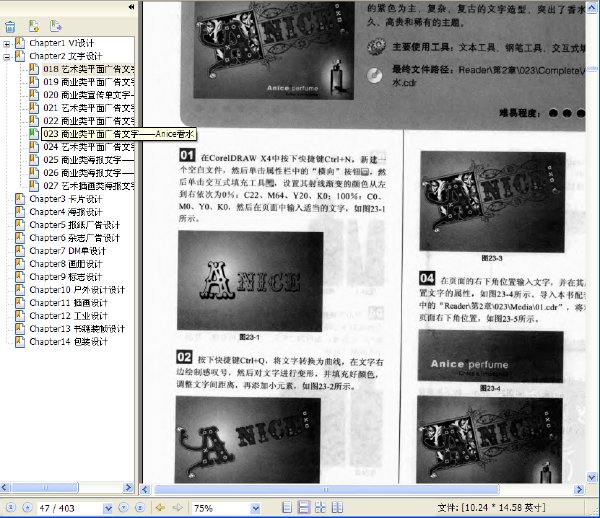Open bookmark 026 商业类海报文字
Viewport: 600px width, 518px height.
pyautogui.click(x=88, y=173)
